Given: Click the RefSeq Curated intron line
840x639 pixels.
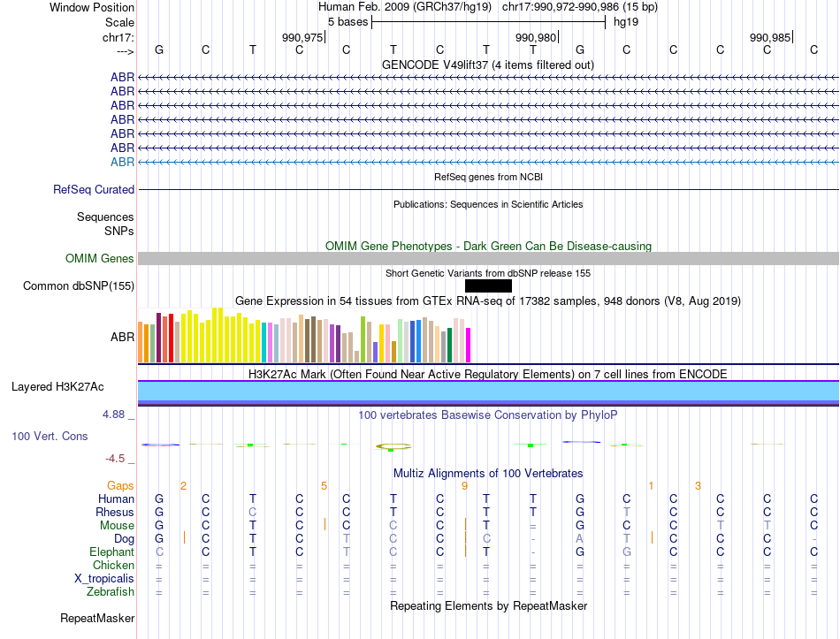Looking at the screenshot, I should (489, 190).
